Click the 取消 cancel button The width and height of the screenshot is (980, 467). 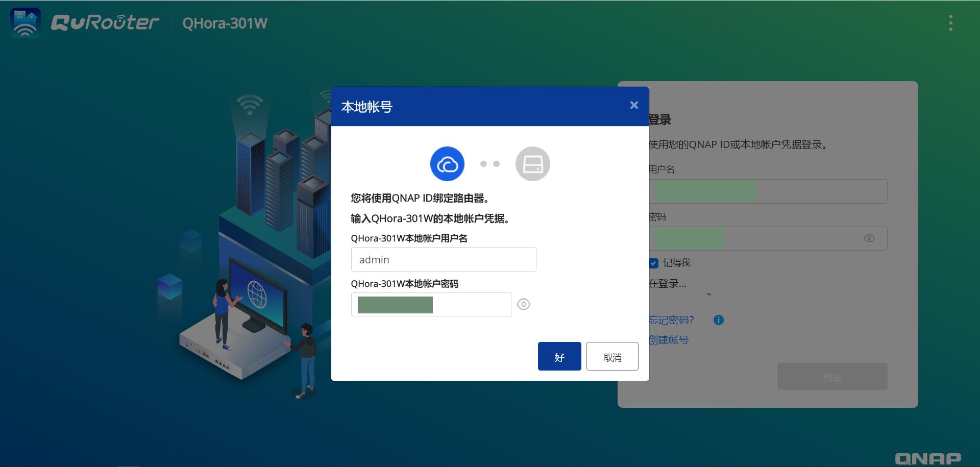(612, 356)
